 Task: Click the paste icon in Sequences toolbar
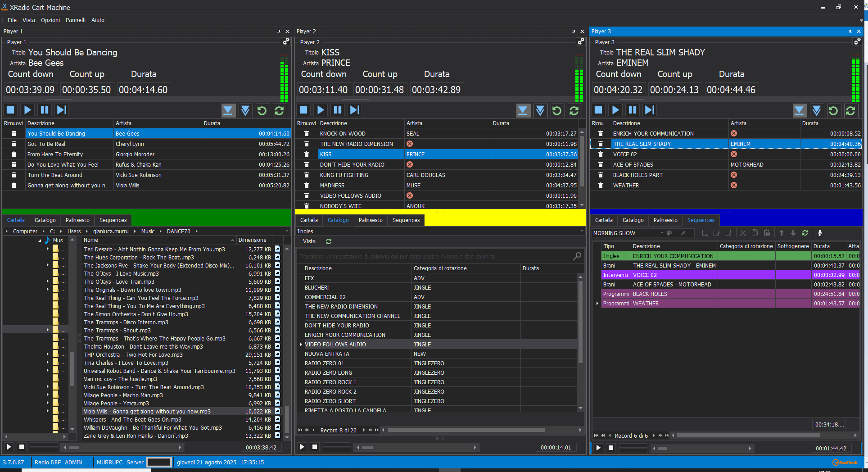coord(767,233)
